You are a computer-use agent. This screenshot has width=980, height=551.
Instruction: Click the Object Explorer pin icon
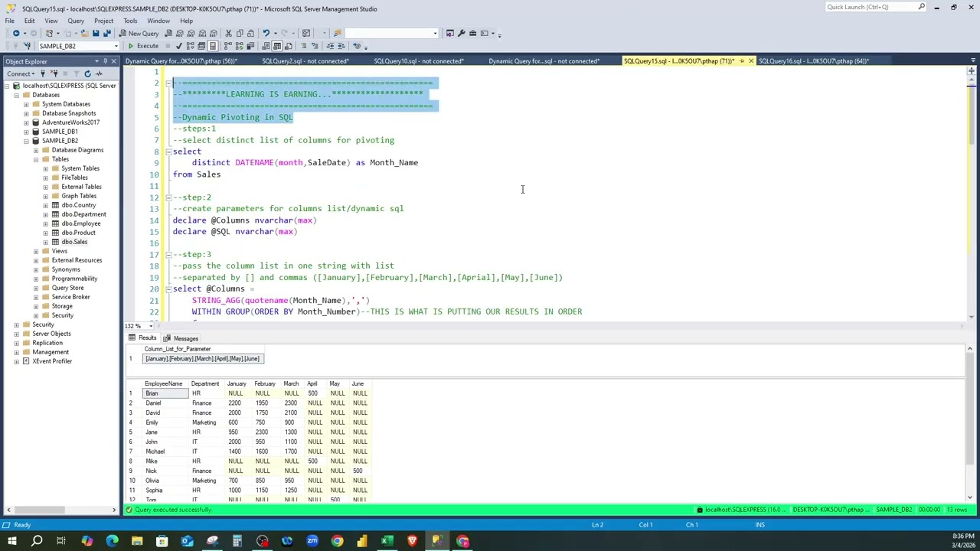coord(105,61)
